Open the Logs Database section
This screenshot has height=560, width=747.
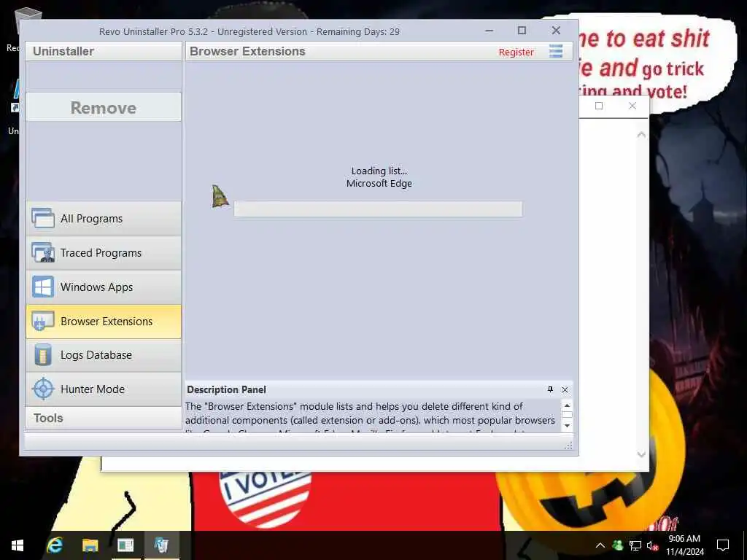tap(104, 355)
